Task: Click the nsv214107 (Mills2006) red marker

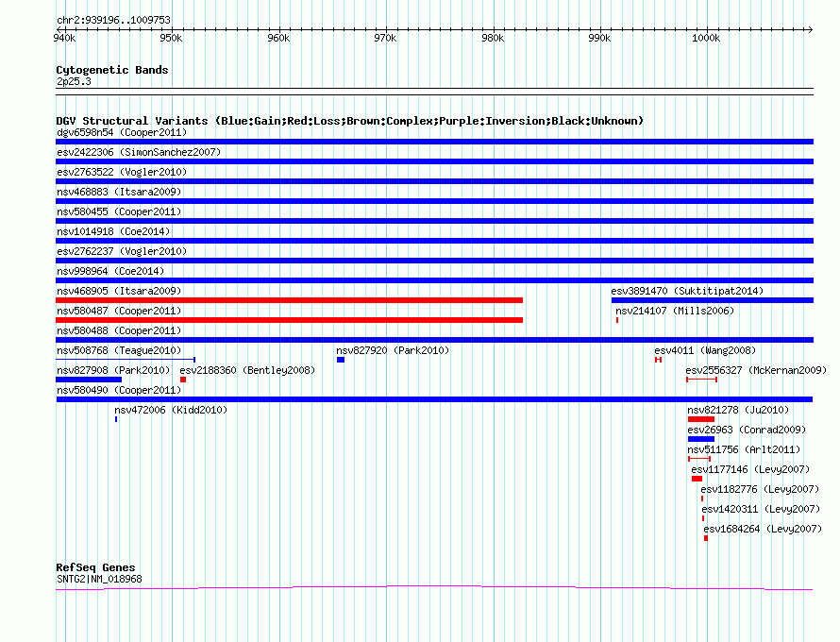Action: point(617,320)
